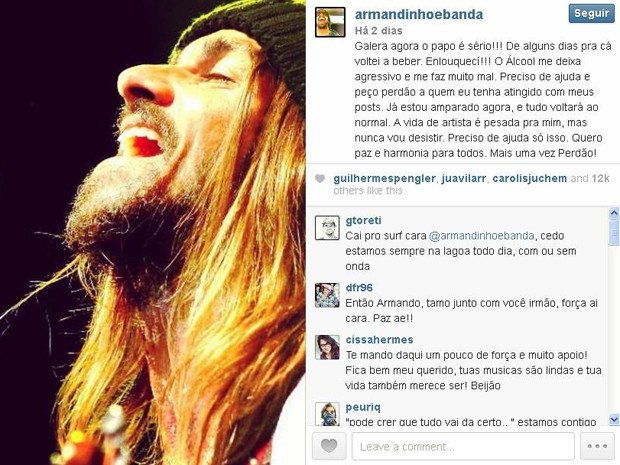This screenshot has height=465, width=620.
Task: Click the singer photo on the left
Action: (153, 232)
